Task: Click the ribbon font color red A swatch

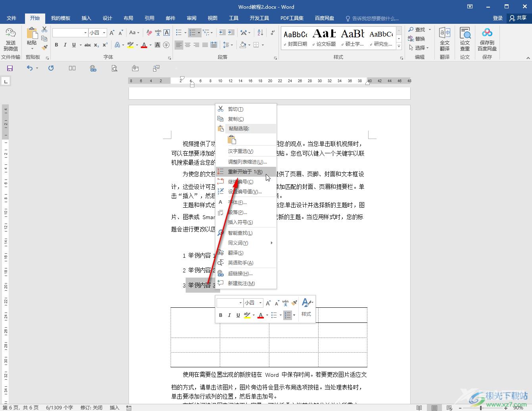Action: [x=144, y=45]
